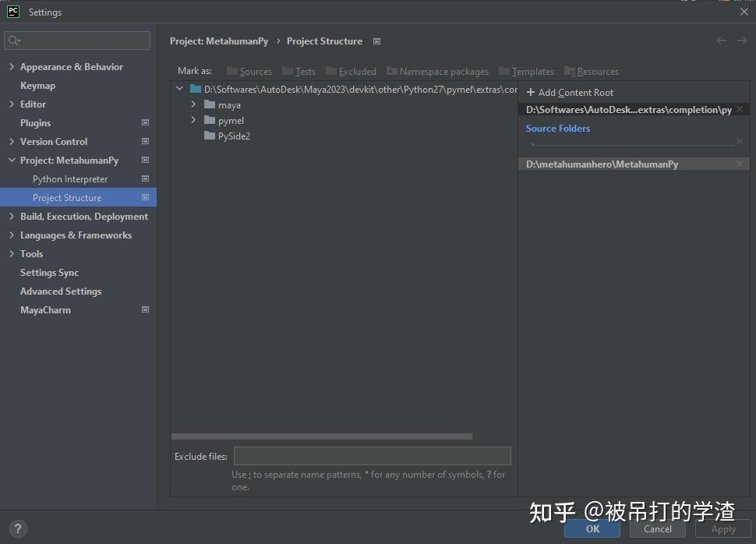756x544 pixels.
Task: Click the forward navigation arrow
Action: [x=742, y=41]
